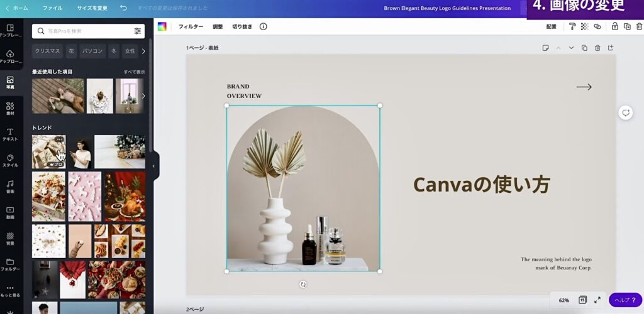Show all recently used items (すべて表示)

[135, 72]
